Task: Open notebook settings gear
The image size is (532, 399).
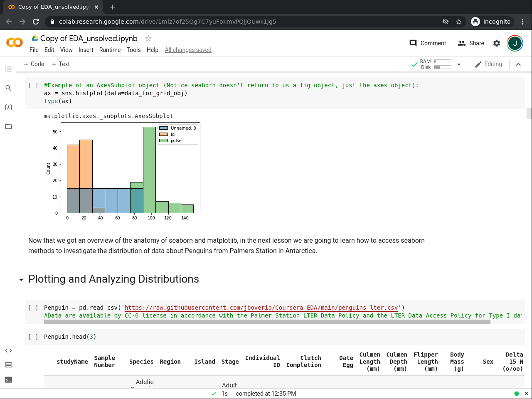Action: pos(497,43)
